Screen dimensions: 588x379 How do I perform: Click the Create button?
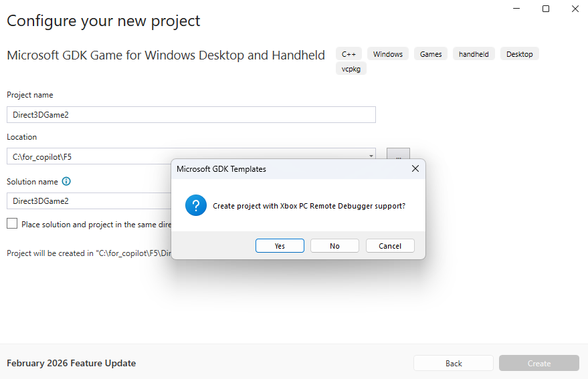(539, 363)
